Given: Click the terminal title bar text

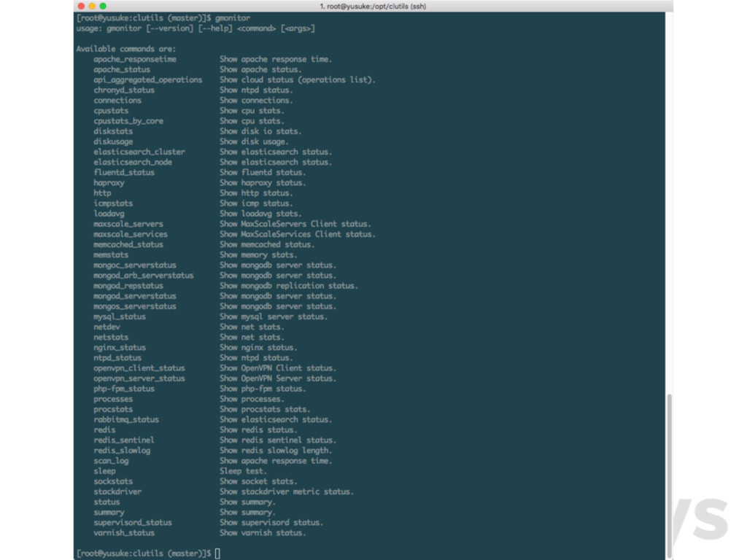Looking at the screenshot, I should coord(373,6).
